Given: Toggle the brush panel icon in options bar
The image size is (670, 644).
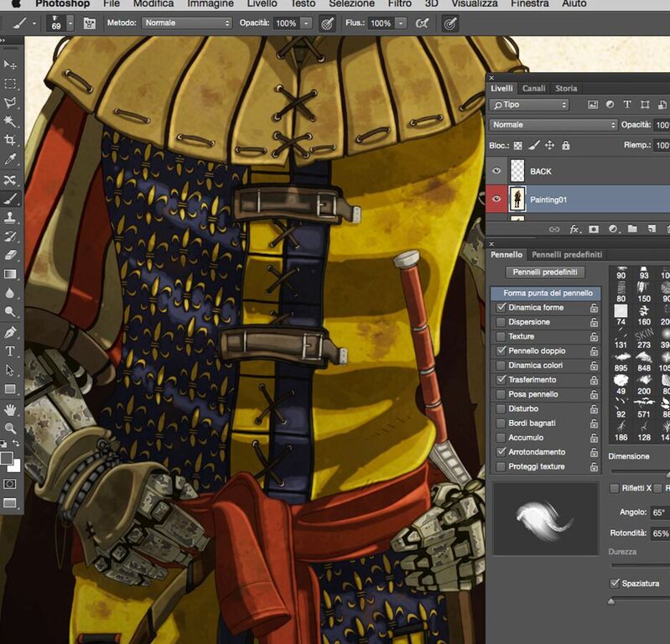Looking at the screenshot, I should (x=89, y=23).
